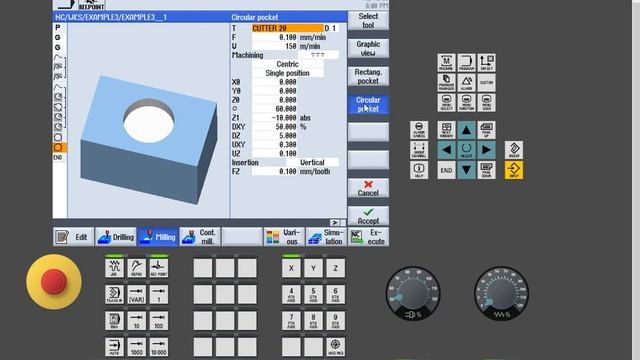Activate REPOS mode key
Screen dimensions: 640x360
pos(136,268)
